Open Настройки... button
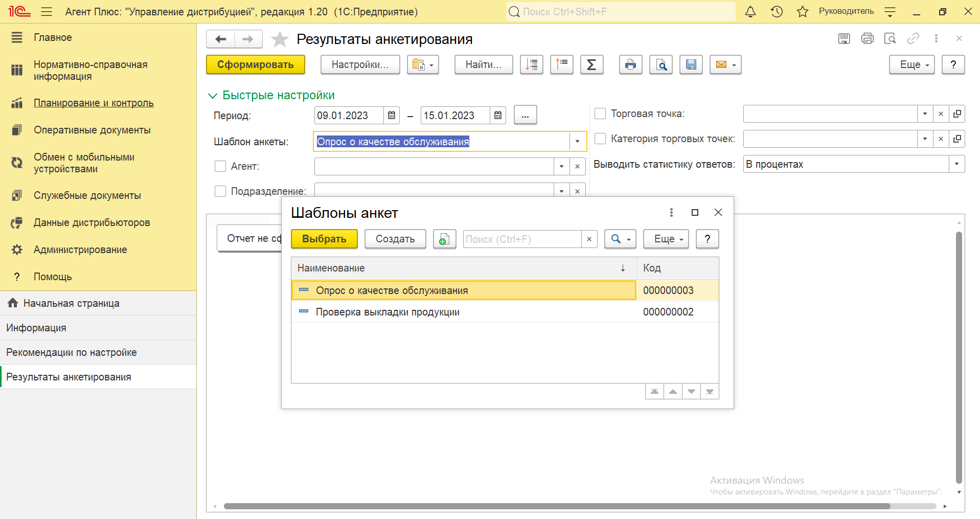The image size is (980, 519). [x=360, y=64]
